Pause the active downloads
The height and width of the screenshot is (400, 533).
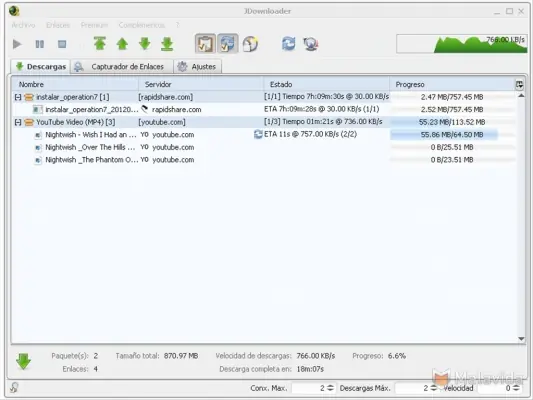(x=40, y=44)
